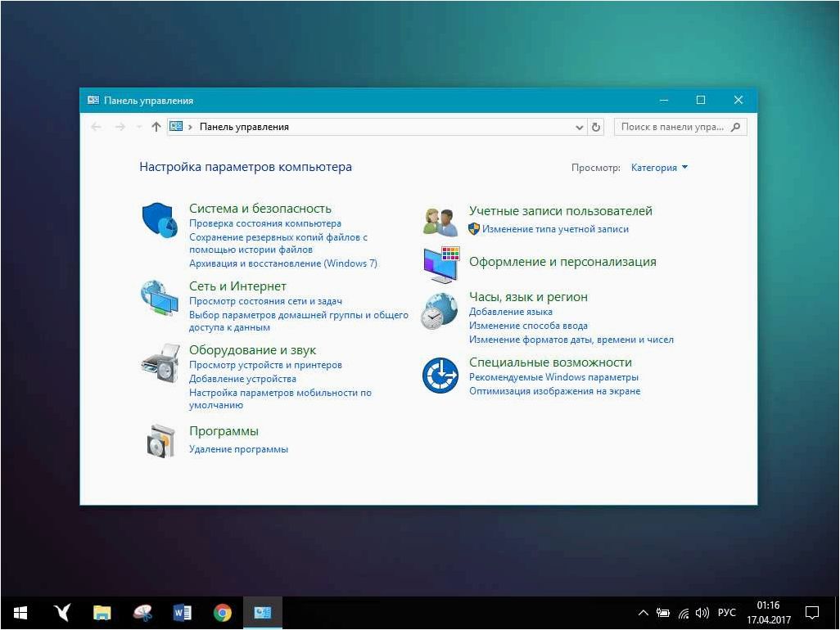Open the battery status tray icon
The height and width of the screenshot is (630, 840).
pyautogui.click(x=663, y=613)
